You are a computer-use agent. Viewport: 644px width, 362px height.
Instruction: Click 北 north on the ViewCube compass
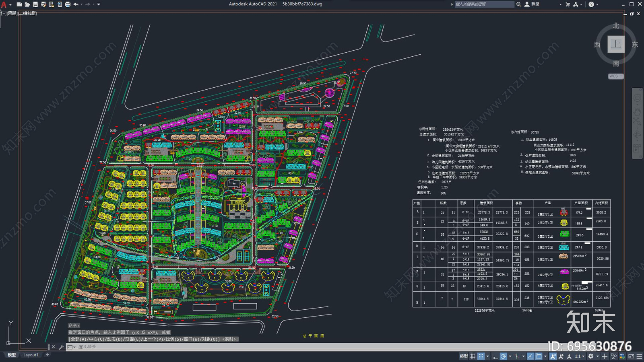pyautogui.click(x=616, y=26)
